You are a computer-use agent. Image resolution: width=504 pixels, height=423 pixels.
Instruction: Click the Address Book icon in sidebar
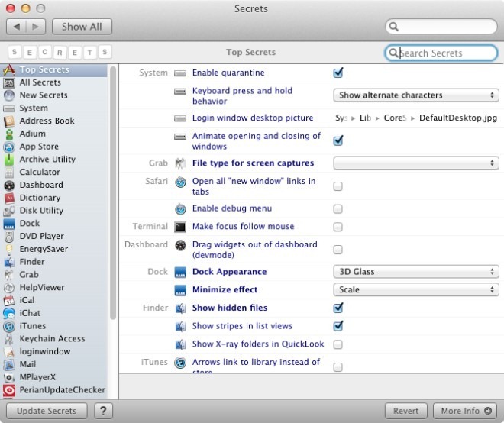[9, 121]
